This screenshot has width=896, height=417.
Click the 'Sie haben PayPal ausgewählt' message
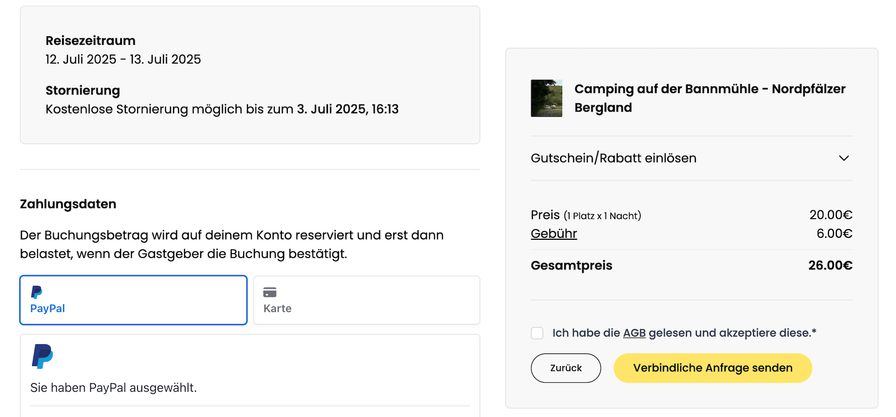(113, 388)
